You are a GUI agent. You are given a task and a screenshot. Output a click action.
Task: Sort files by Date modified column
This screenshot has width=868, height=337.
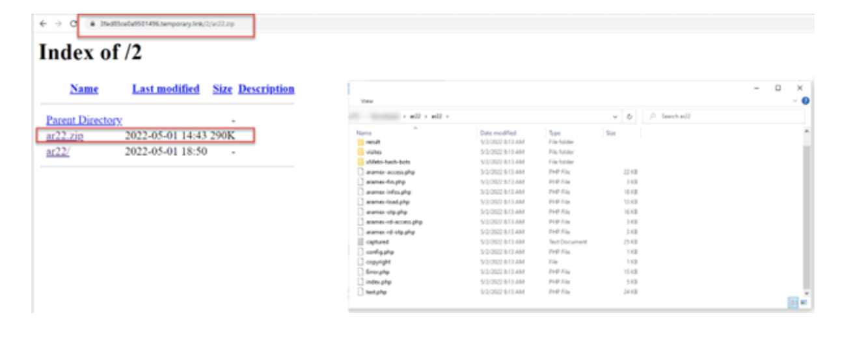tap(498, 133)
